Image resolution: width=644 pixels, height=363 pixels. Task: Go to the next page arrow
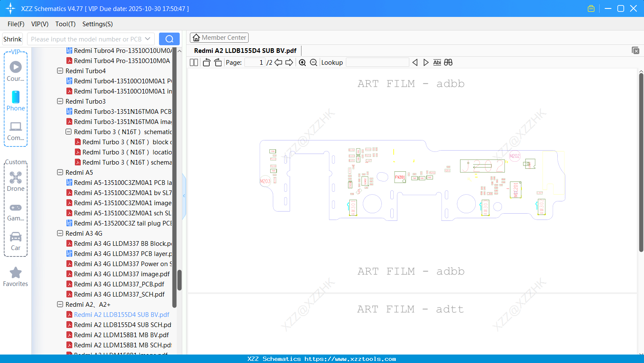click(289, 63)
